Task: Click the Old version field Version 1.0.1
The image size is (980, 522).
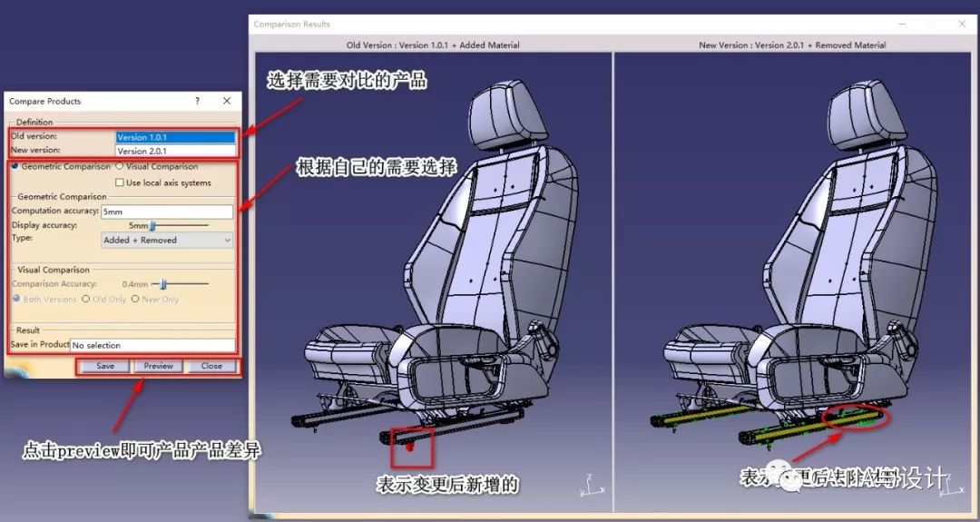Action: (176, 137)
